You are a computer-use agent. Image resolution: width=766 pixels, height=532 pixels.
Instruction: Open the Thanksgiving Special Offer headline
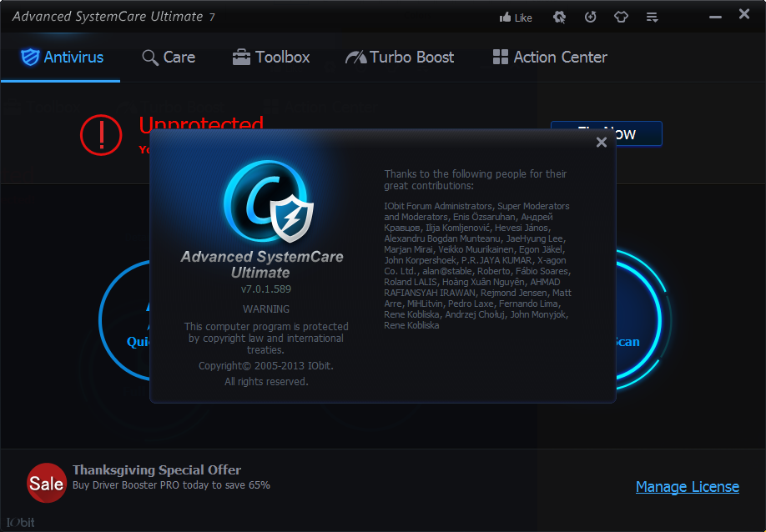point(157,470)
